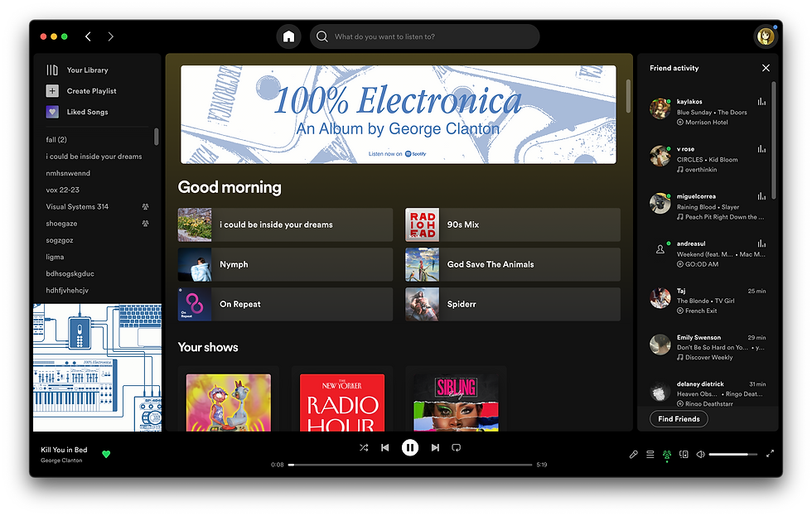Image resolution: width=812 pixels, height=516 pixels.
Task: Toggle repeat mode
Action: pos(457,448)
